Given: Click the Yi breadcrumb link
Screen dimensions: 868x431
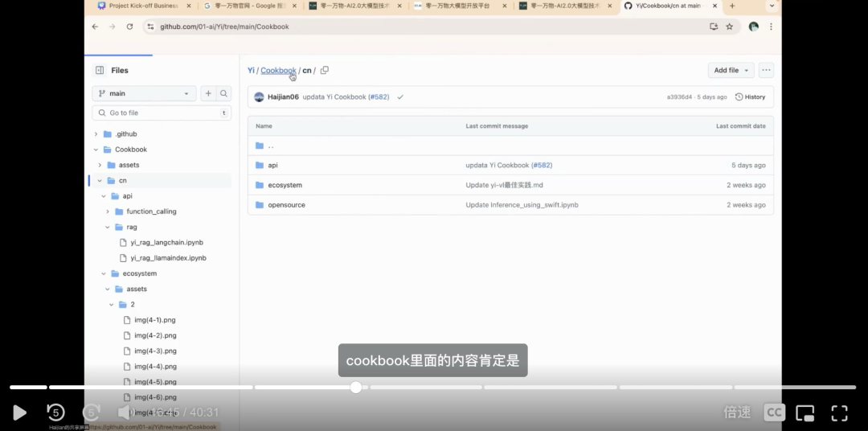Looking at the screenshot, I should (251, 70).
